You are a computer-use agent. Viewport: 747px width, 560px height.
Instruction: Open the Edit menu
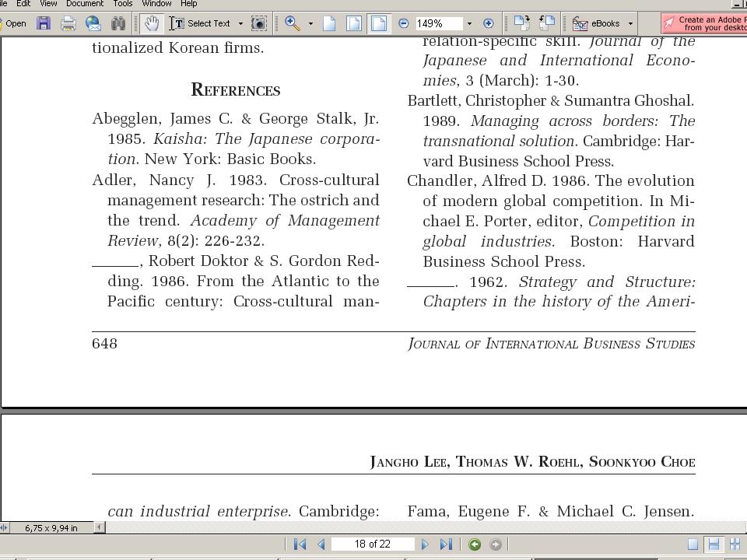tap(23, 4)
